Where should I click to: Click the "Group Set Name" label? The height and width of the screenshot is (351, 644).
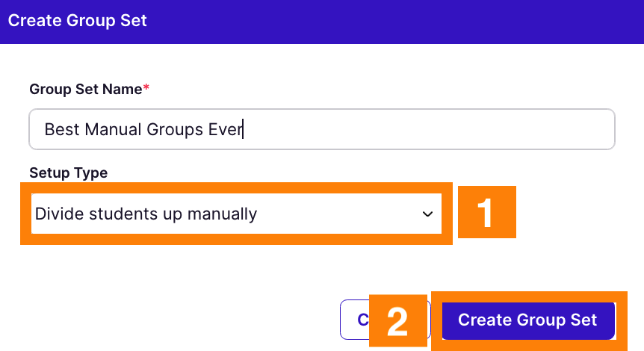click(x=85, y=89)
